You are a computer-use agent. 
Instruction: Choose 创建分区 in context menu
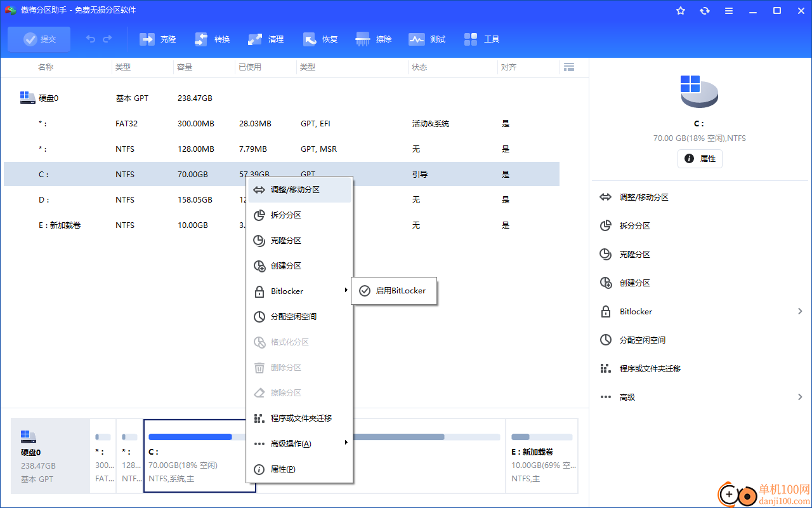pos(299,266)
